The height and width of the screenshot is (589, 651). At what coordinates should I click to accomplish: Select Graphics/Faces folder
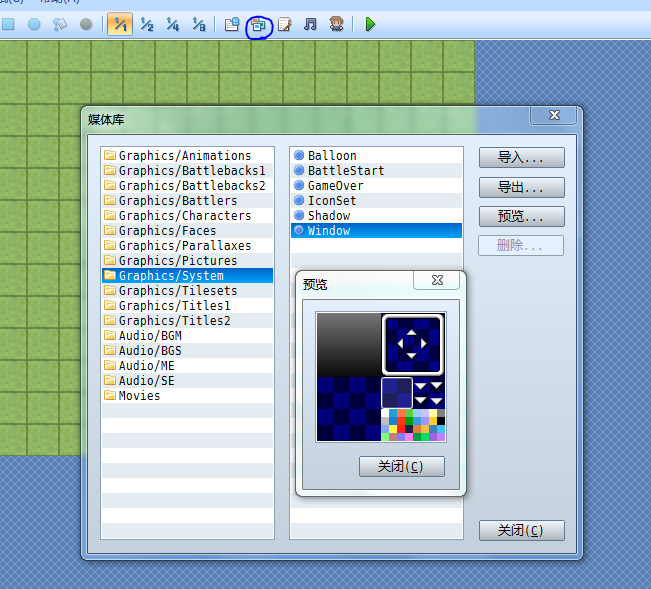point(187,230)
